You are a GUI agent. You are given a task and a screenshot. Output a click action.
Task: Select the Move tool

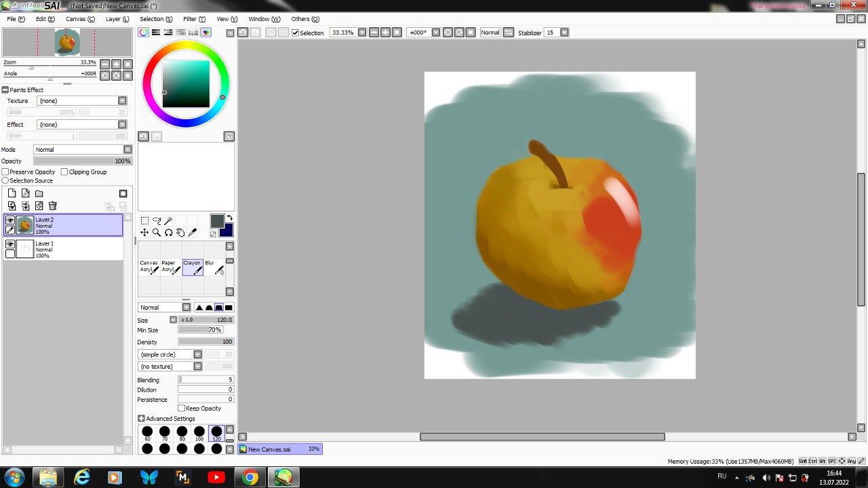click(x=144, y=232)
